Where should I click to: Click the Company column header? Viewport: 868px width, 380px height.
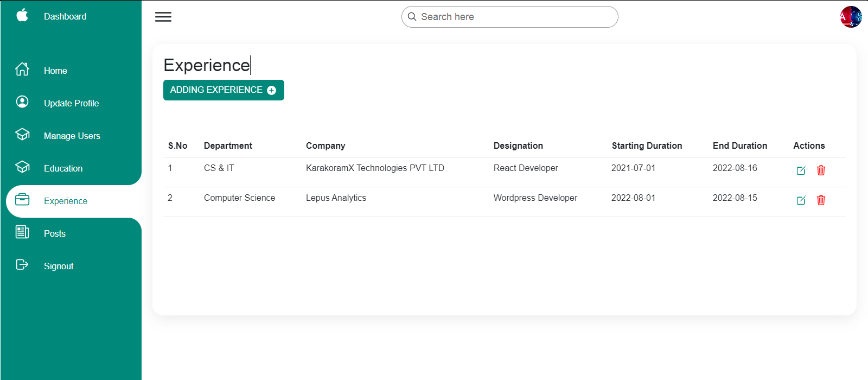click(325, 145)
